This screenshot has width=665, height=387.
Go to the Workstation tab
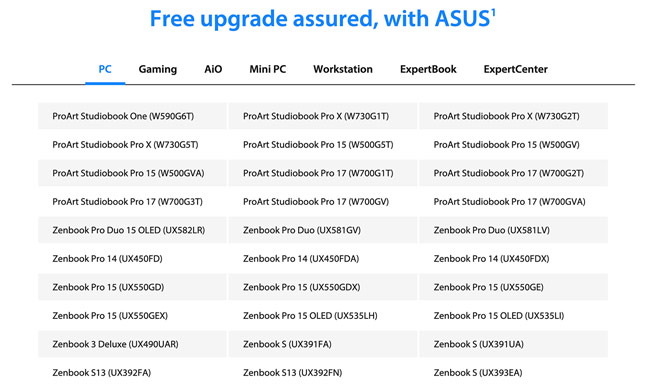pos(343,69)
